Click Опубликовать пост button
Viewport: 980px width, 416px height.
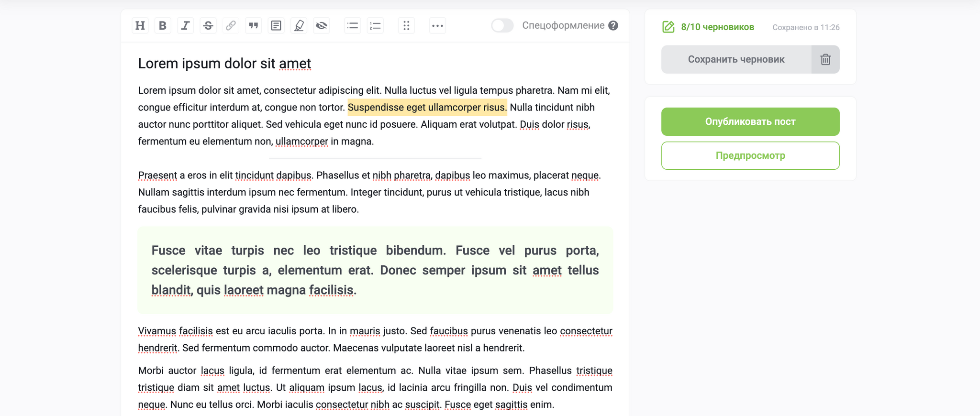click(750, 121)
